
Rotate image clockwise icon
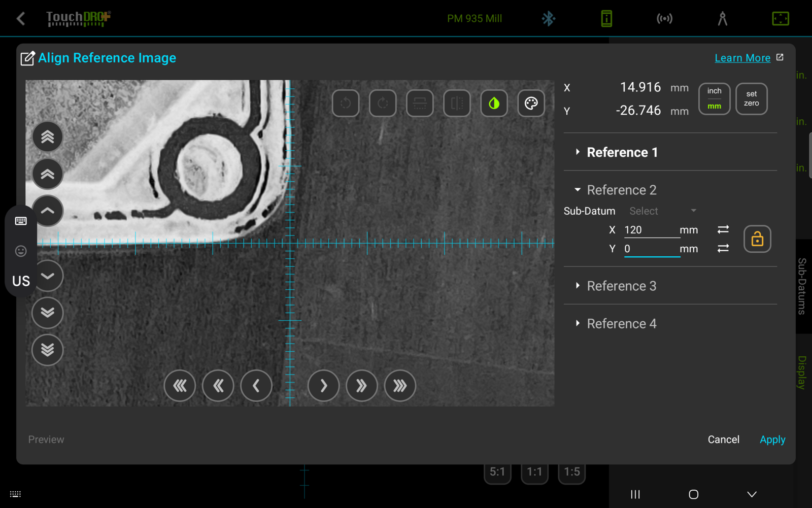383,104
